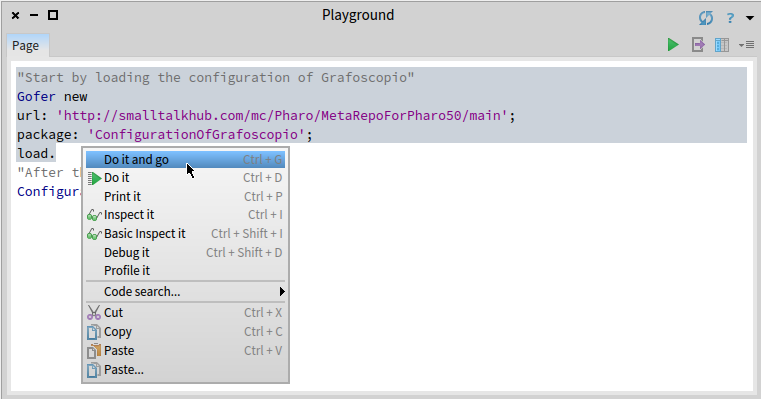Click the first comment line about Grafoscopio
761x399 pixels.
[215, 78]
